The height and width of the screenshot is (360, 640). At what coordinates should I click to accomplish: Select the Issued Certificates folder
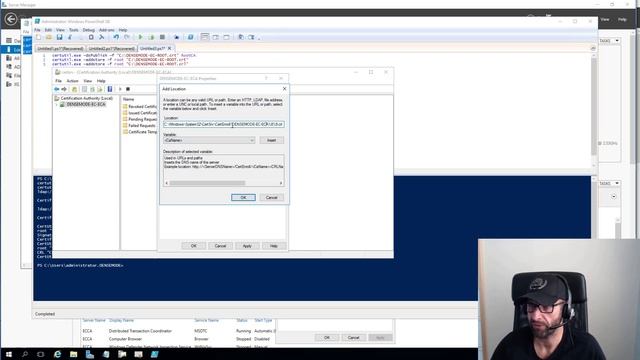pyautogui.click(x=140, y=113)
